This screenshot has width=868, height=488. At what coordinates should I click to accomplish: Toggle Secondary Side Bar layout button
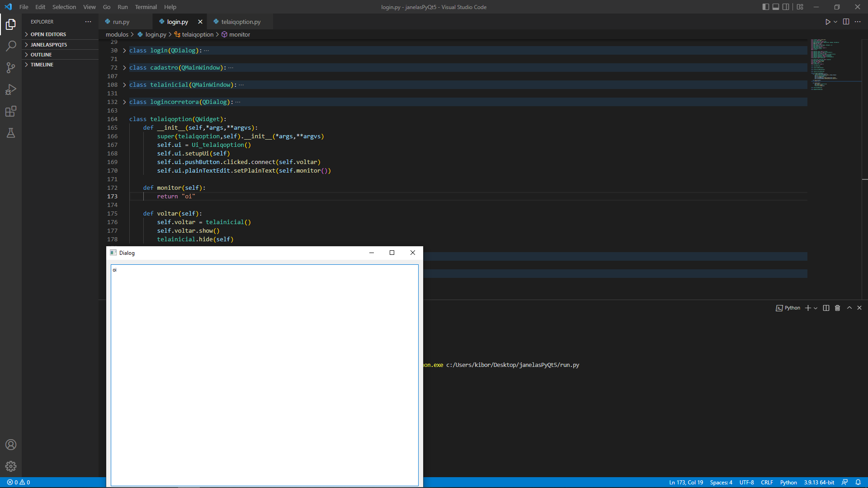786,7
